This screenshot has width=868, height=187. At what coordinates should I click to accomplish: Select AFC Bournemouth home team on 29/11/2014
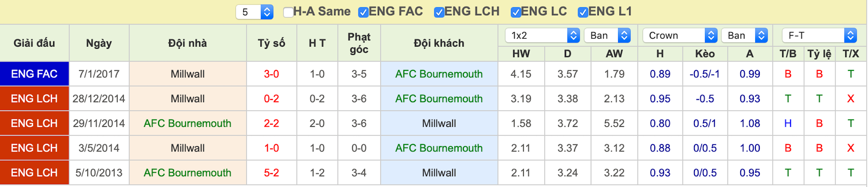(188, 123)
